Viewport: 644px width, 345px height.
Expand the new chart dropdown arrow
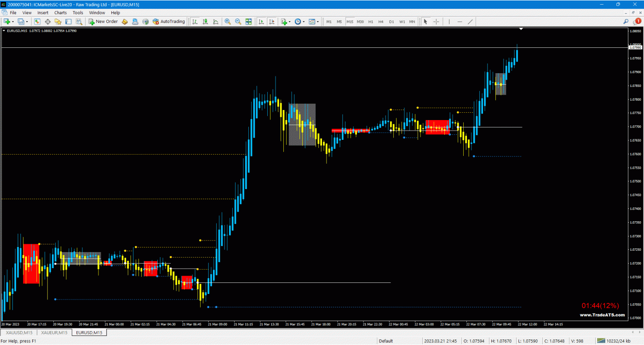click(x=12, y=22)
